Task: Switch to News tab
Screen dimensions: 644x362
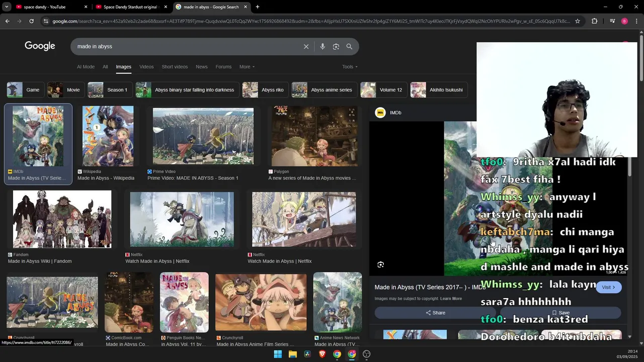Action: click(202, 67)
